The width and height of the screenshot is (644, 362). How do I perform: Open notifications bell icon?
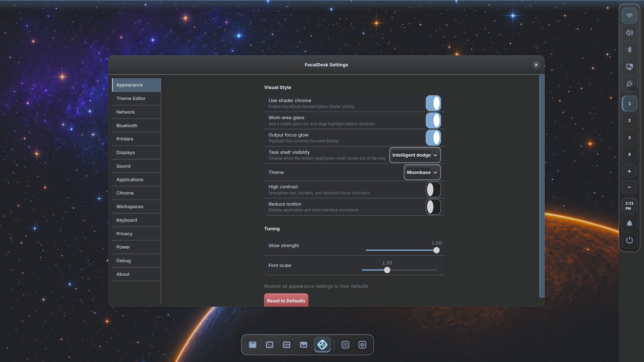(x=629, y=223)
